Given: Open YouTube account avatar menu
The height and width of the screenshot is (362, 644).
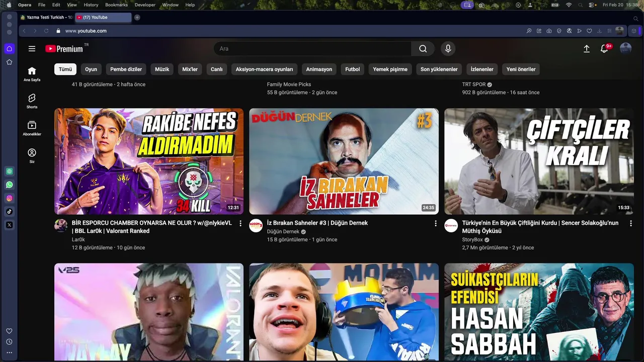Looking at the screenshot, I should pos(625,49).
